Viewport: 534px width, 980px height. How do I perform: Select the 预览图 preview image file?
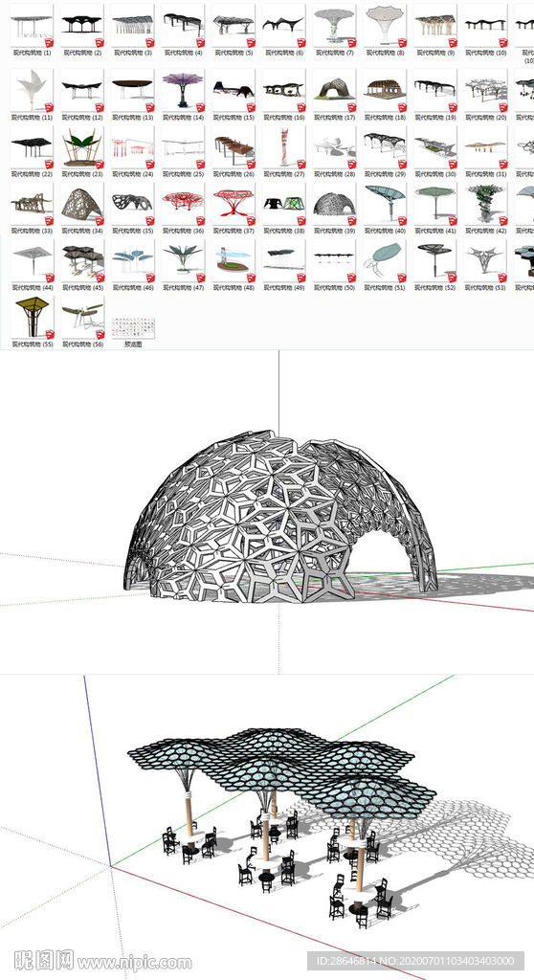[133, 332]
